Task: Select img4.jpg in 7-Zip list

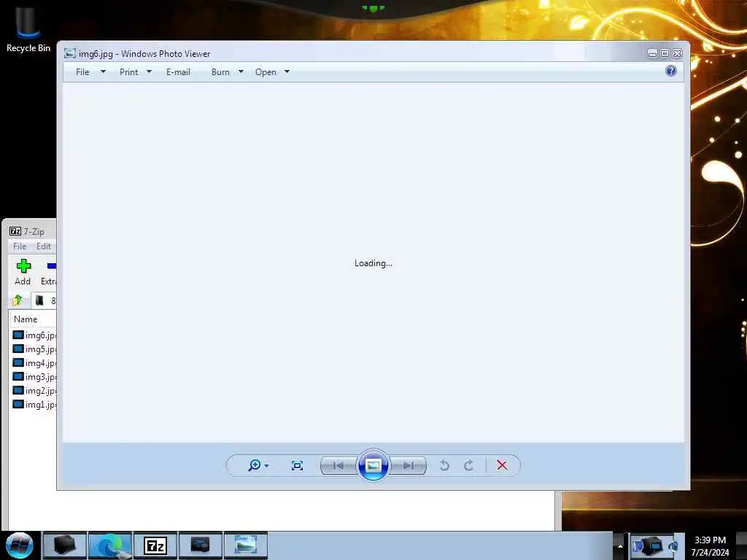Action: click(34, 363)
